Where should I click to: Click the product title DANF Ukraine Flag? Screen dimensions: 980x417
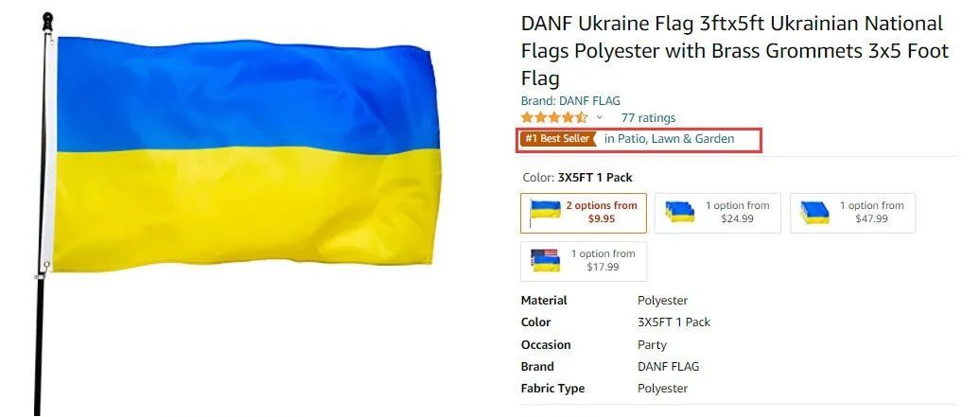tap(734, 51)
